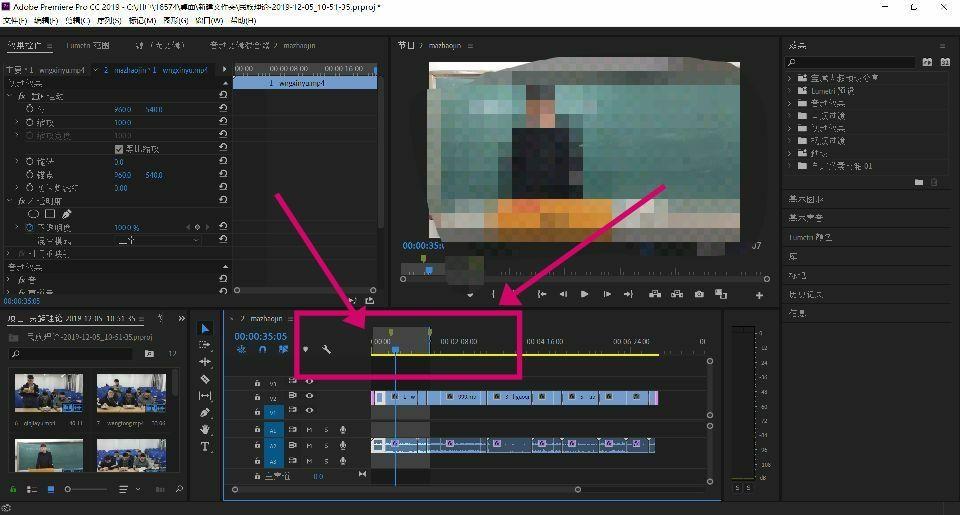Toggle the V1 track lock
The height and width of the screenshot is (515, 960).
[257, 411]
